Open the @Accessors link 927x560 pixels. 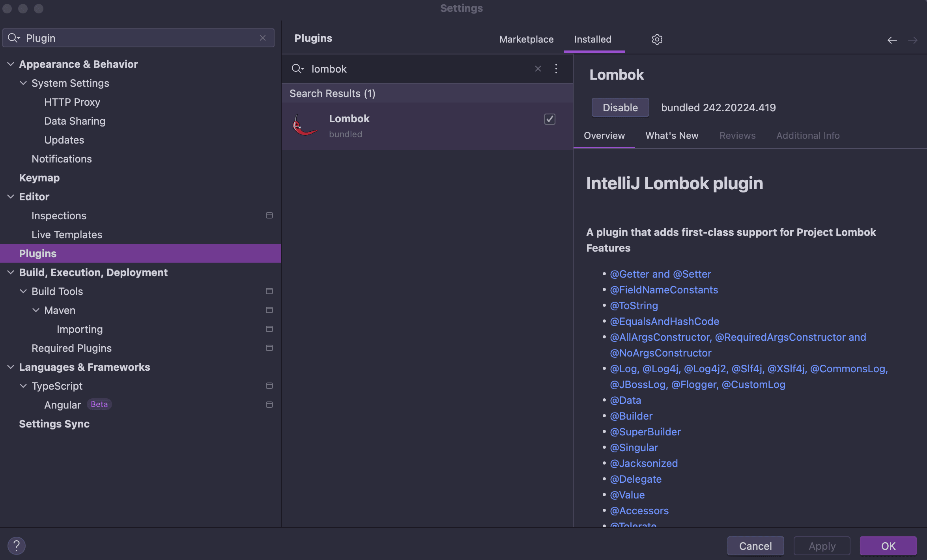639,510
